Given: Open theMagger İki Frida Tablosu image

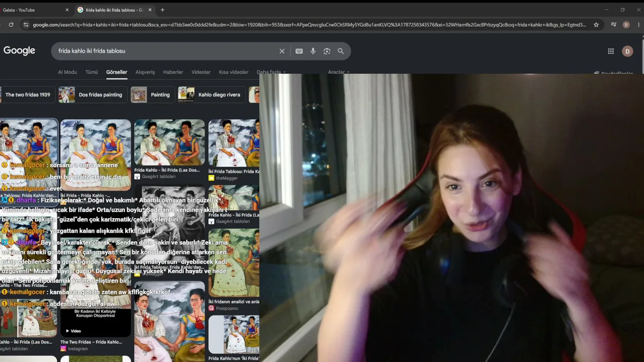Looking at the screenshot, I should point(234,143).
